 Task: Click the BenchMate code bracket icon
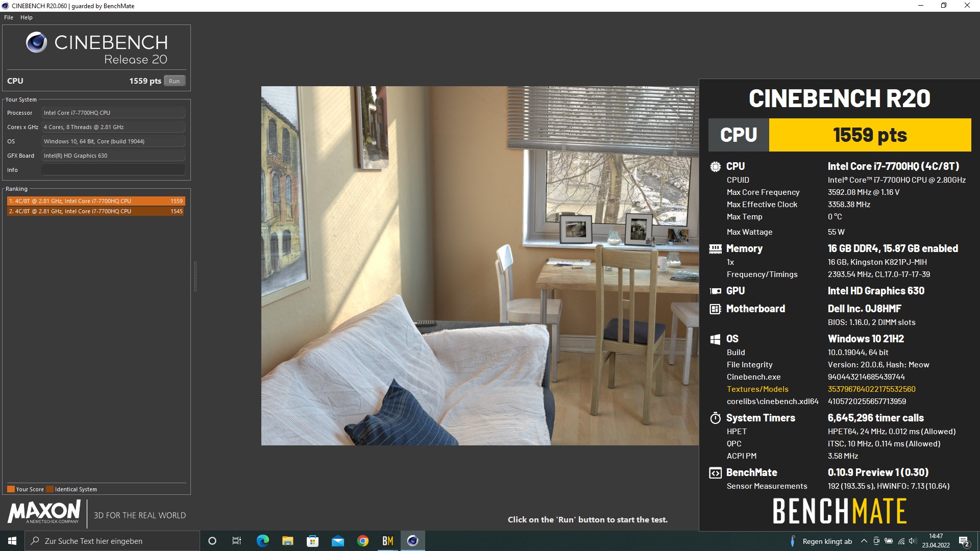click(x=715, y=472)
